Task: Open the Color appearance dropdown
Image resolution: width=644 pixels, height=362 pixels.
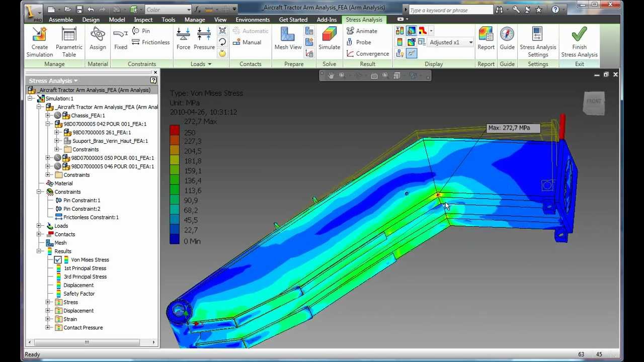Action: coord(168,9)
